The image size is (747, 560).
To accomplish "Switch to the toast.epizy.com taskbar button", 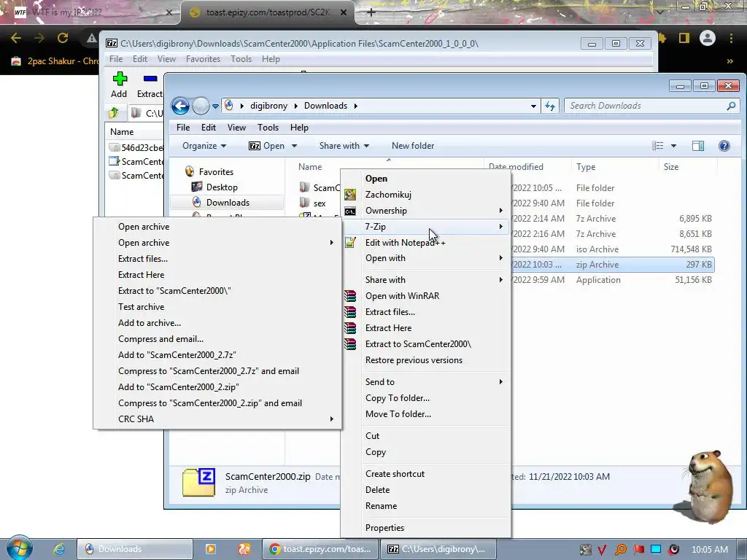I will pos(320,549).
